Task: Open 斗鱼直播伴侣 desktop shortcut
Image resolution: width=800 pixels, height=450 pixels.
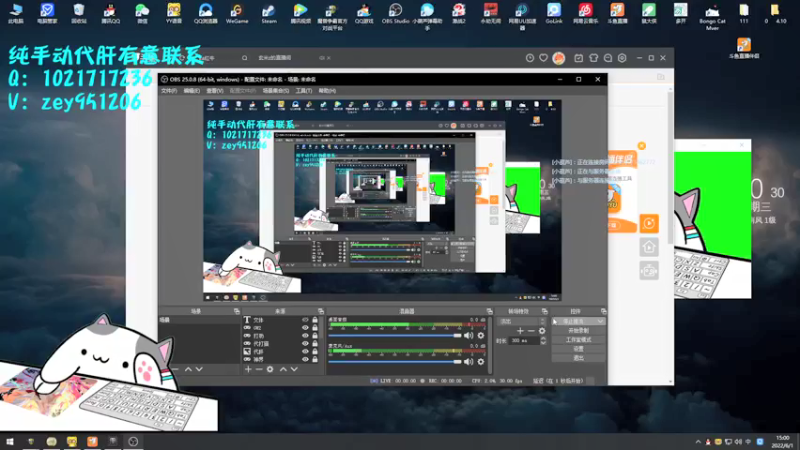Action: [744, 49]
